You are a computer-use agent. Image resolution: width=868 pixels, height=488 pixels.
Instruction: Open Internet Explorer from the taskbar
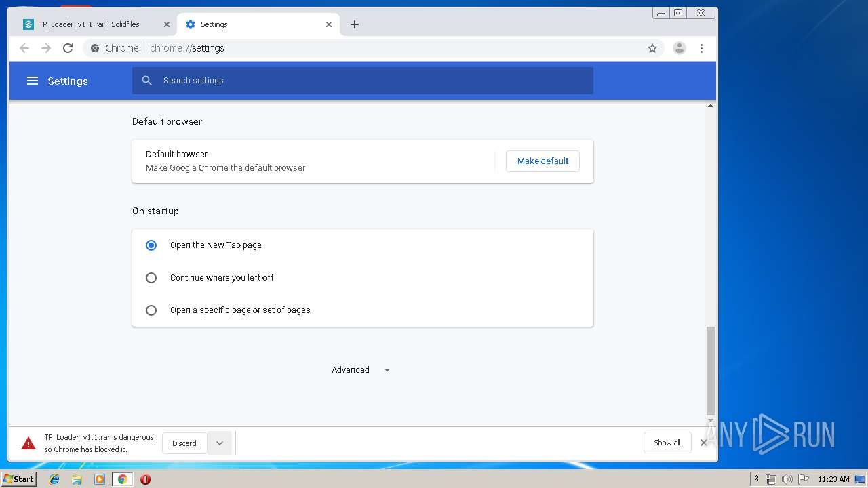(54, 479)
